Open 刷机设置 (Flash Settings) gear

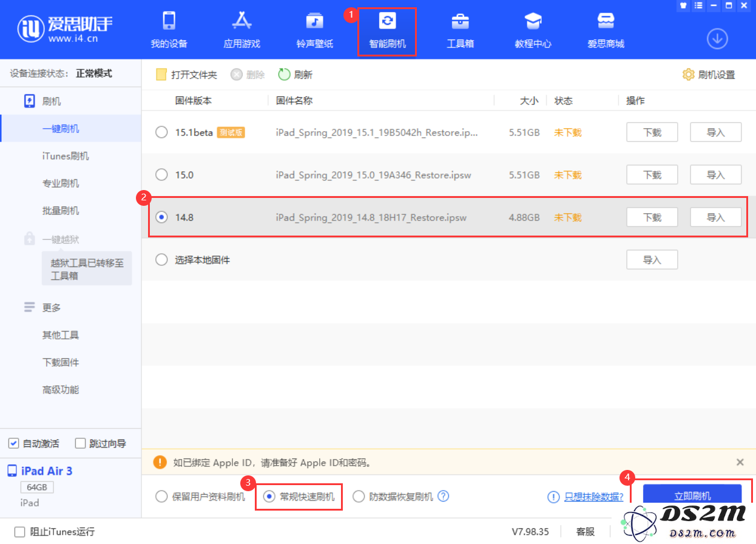[x=709, y=75]
